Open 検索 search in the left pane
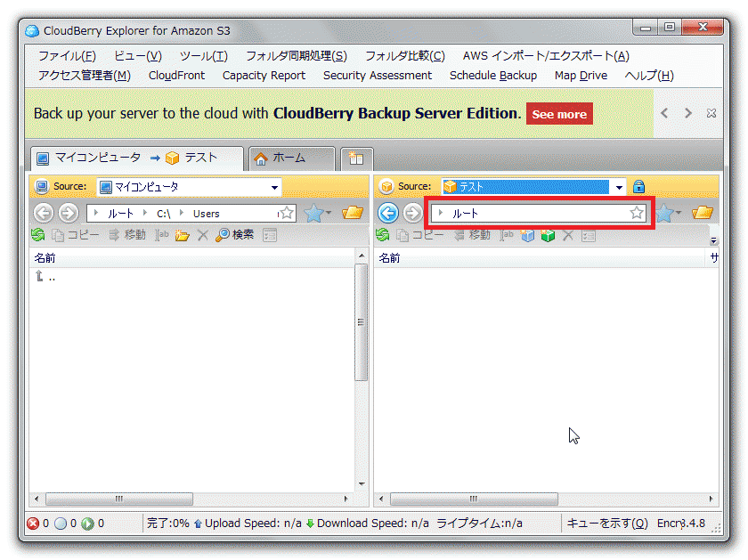This screenshot has height=560, width=748. [235, 235]
